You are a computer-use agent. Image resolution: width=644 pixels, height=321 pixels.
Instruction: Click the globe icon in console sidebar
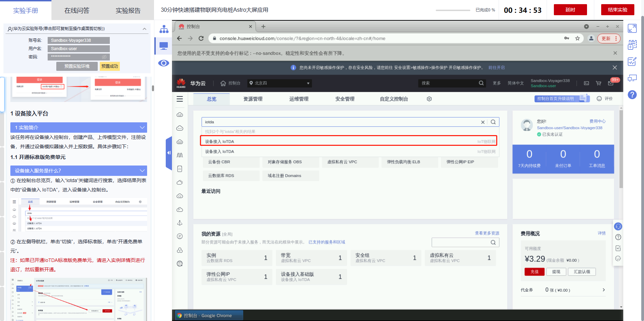click(180, 264)
